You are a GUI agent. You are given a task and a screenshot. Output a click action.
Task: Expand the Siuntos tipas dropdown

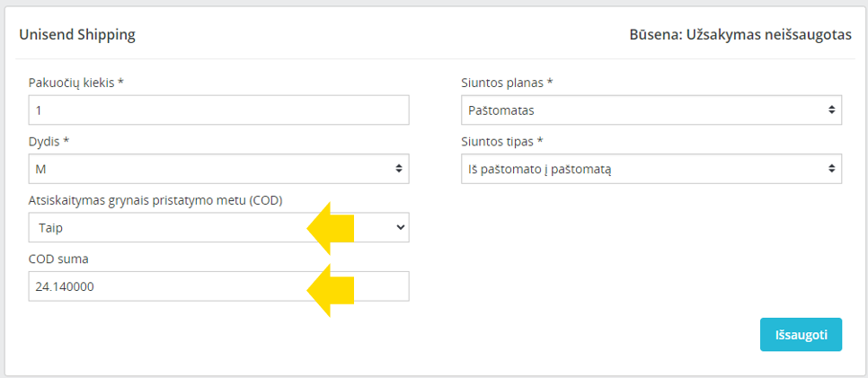[x=651, y=169]
